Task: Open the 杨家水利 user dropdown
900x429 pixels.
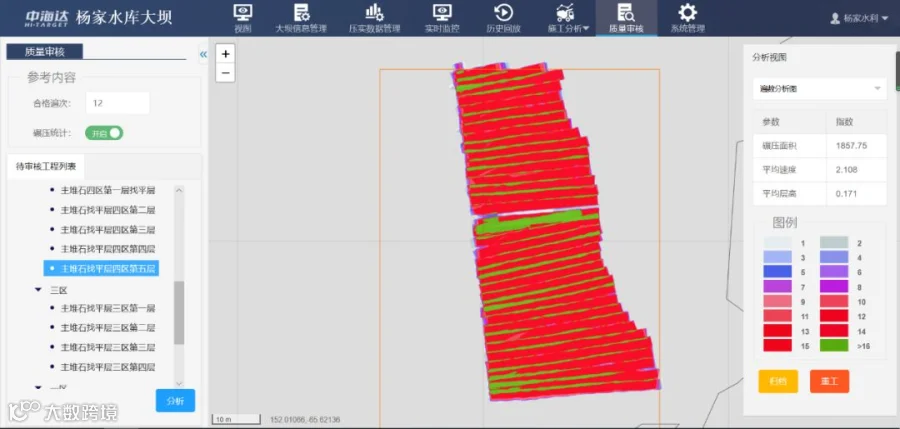Action: click(x=861, y=18)
